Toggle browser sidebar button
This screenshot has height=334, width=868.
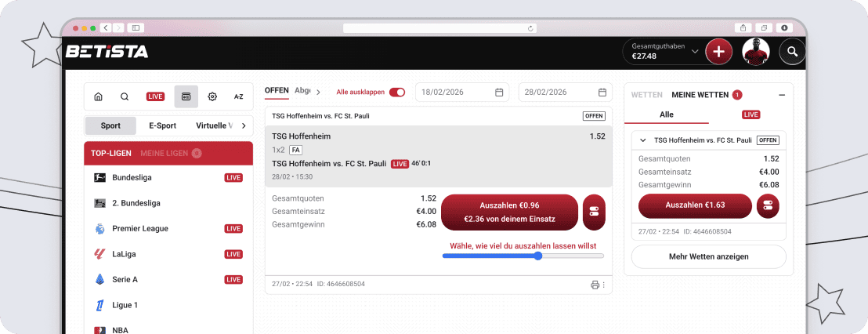136,27
